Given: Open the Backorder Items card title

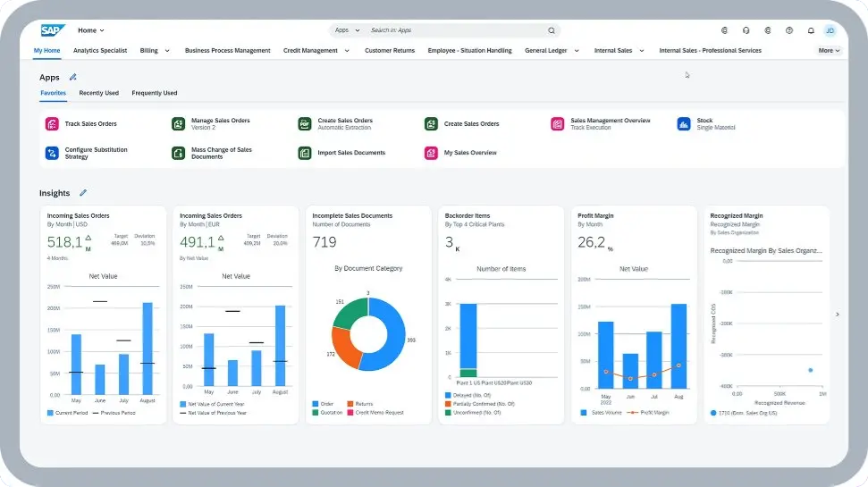Looking at the screenshot, I should (468, 216).
